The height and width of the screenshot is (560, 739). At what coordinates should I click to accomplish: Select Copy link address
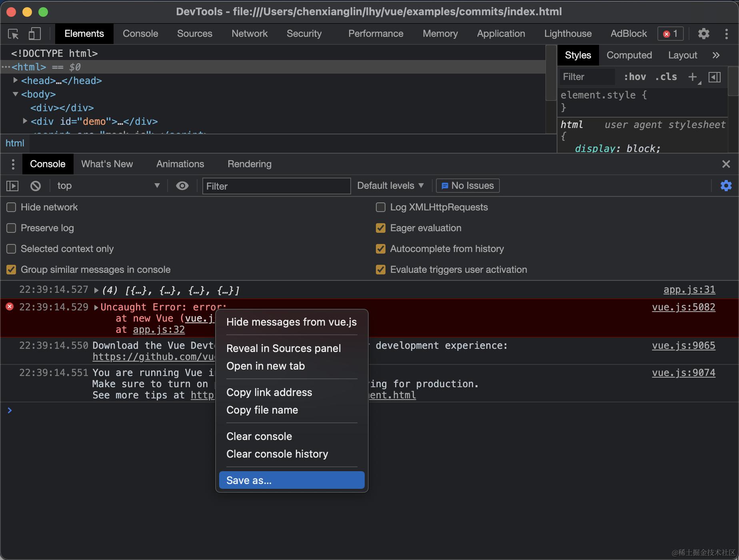(x=292, y=392)
